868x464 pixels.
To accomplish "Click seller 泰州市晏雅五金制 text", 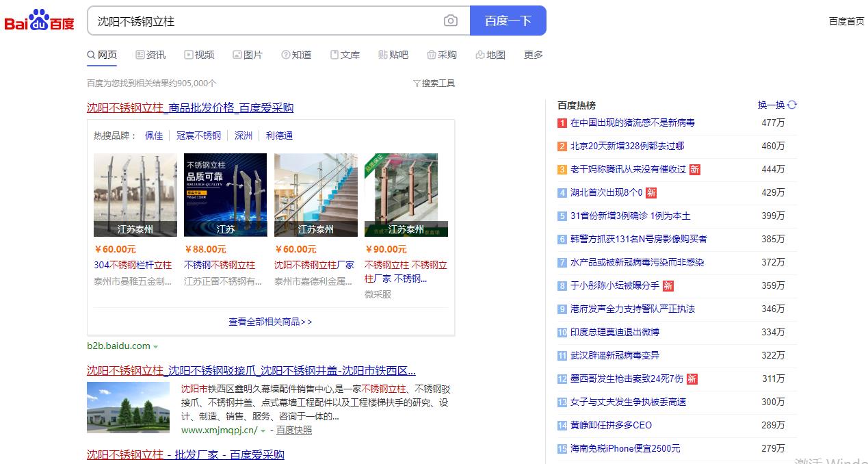I will point(133,281).
